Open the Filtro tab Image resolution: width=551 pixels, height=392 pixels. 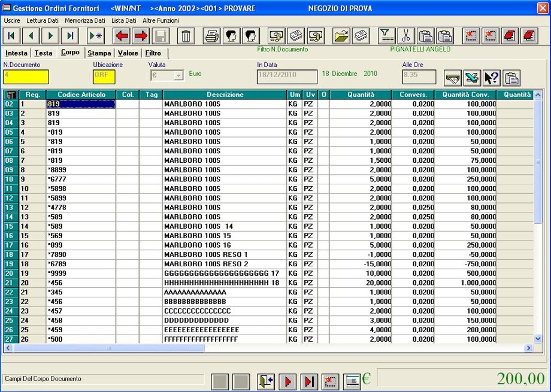point(153,53)
